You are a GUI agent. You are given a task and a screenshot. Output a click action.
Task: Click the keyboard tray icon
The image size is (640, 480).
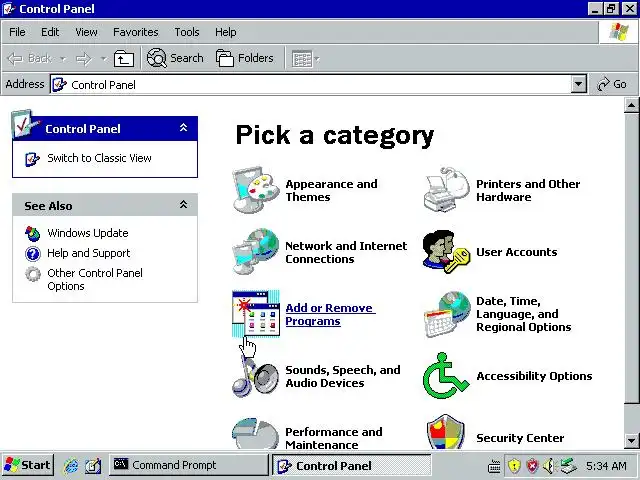pos(494,466)
